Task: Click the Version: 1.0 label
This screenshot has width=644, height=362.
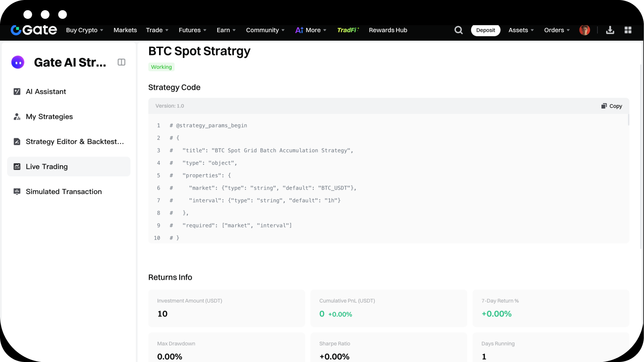Action: pyautogui.click(x=170, y=106)
